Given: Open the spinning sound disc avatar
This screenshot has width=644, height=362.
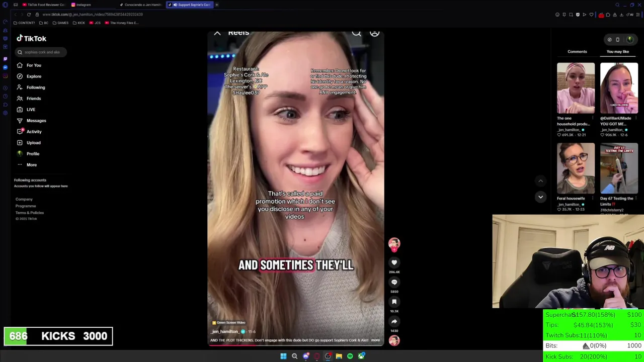Looking at the screenshot, I should coord(394,340).
